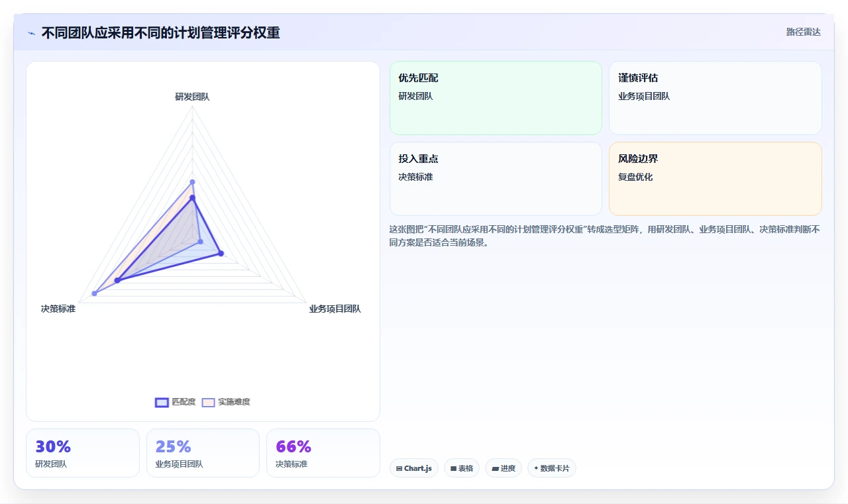Image resolution: width=848 pixels, height=504 pixels.
Task: Click the 25% 业务项目团队 stat card
Action: 203,453
